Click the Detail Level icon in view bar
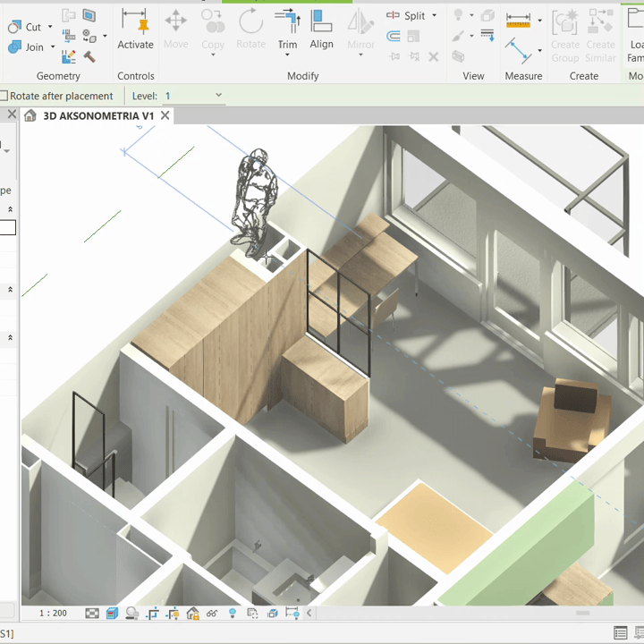Screen dimensions: 644x644 pos(92,614)
